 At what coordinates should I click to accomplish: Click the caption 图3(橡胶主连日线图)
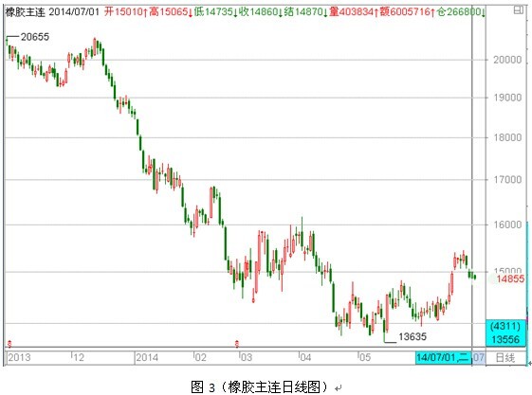point(260,386)
